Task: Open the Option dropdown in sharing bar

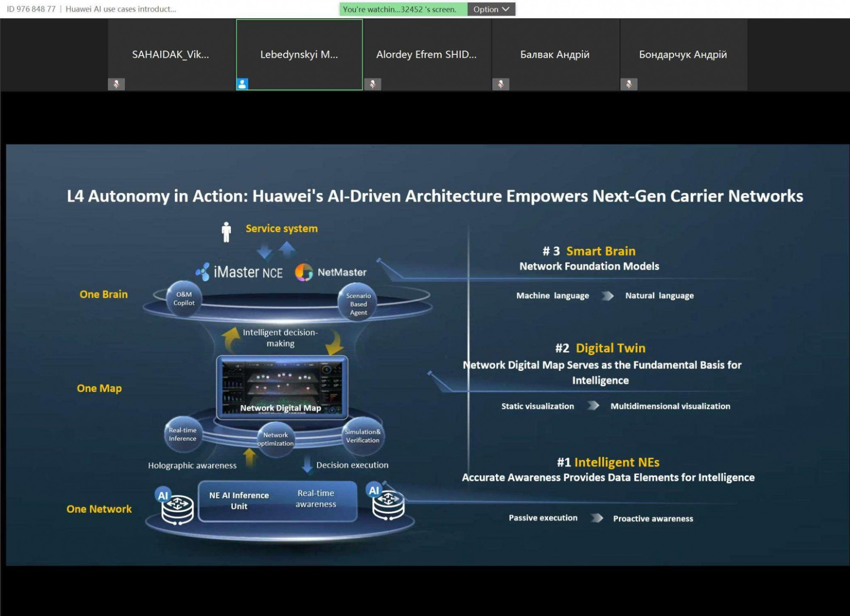Action: pyautogui.click(x=491, y=9)
